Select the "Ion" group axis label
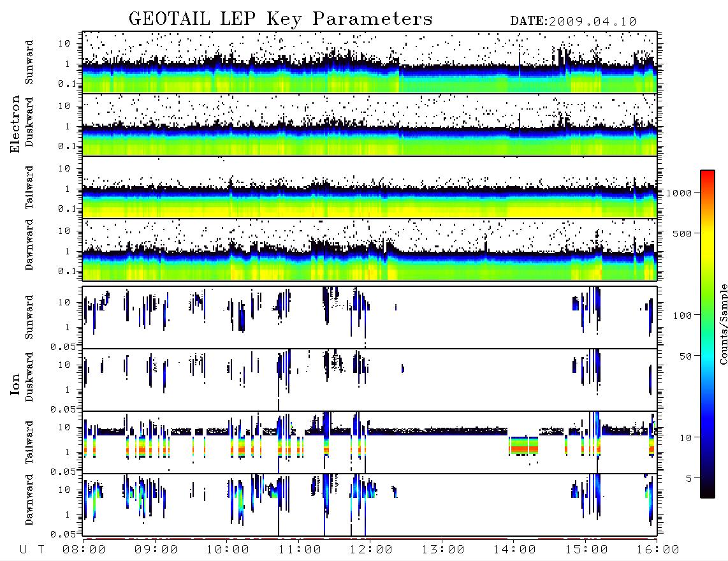 (15, 384)
